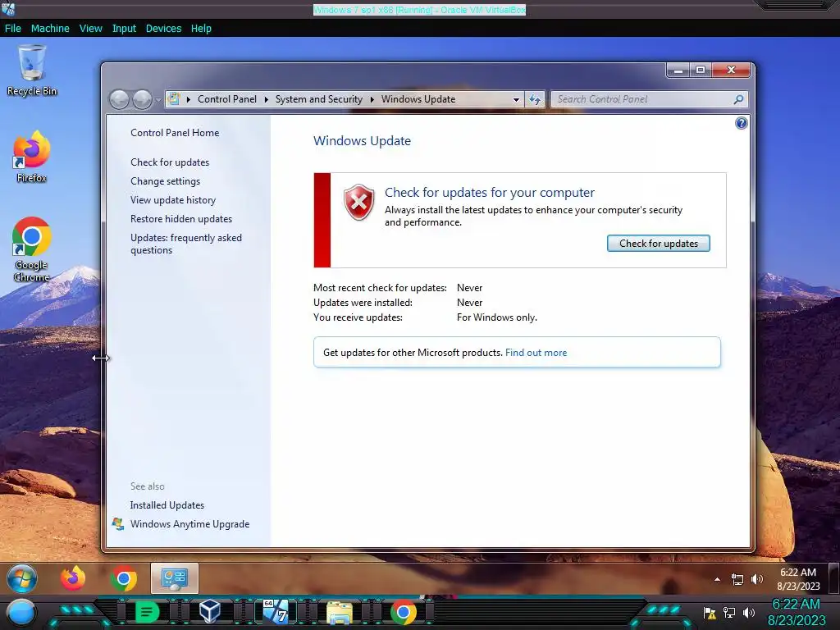Open the VirtualBox Devices menu

pyautogui.click(x=163, y=29)
